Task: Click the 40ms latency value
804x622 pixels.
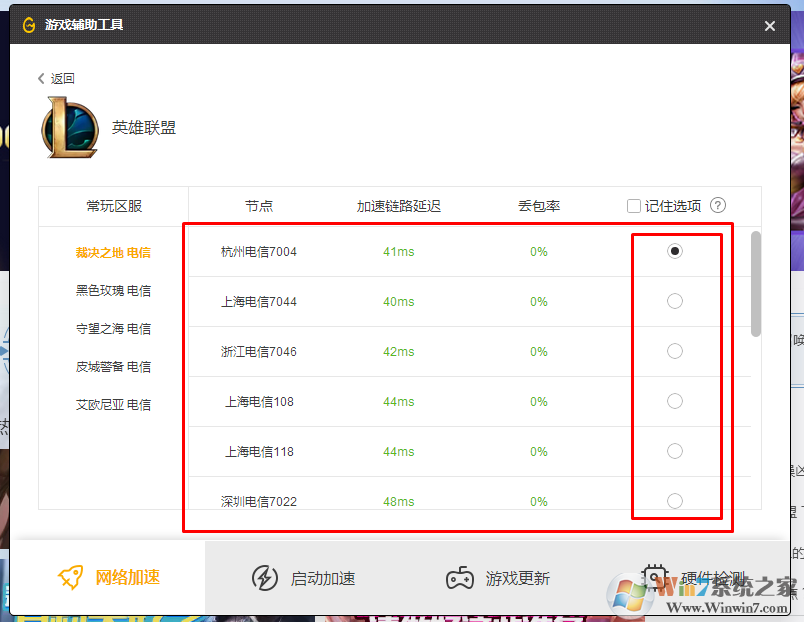Action: click(398, 302)
